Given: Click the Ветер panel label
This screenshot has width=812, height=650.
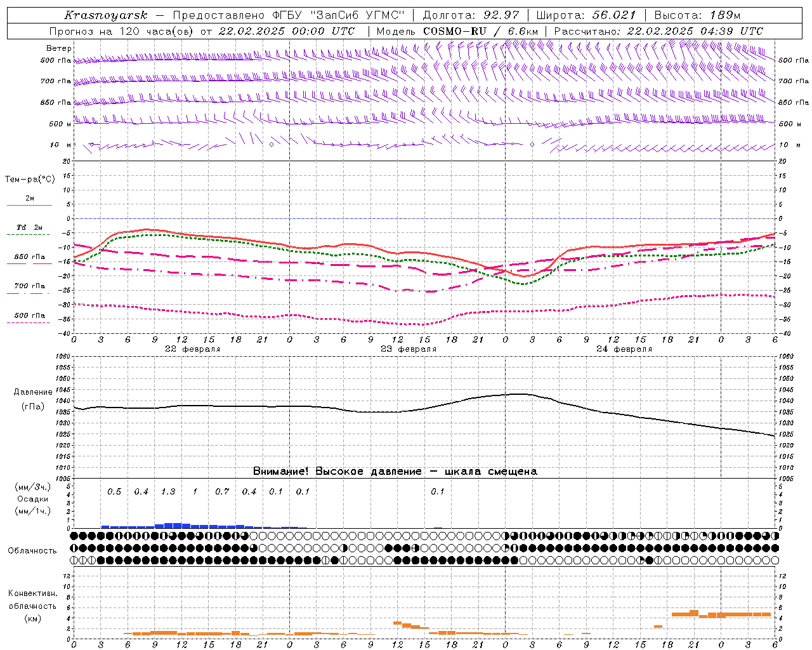Looking at the screenshot, I should tap(59, 48).
